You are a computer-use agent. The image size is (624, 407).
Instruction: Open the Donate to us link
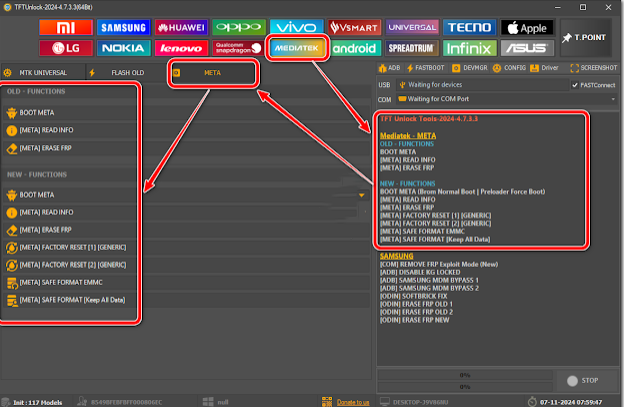pos(353,402)
